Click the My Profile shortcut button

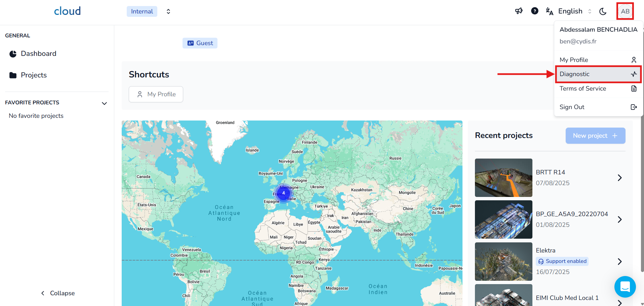(x=156, y=94)
